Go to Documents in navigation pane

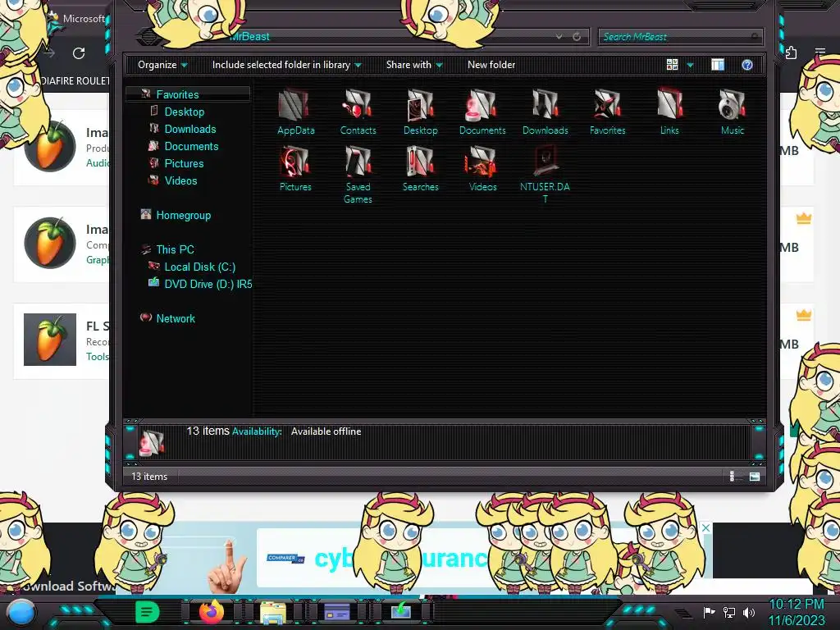pyautogui.click(x=191, y=146)
